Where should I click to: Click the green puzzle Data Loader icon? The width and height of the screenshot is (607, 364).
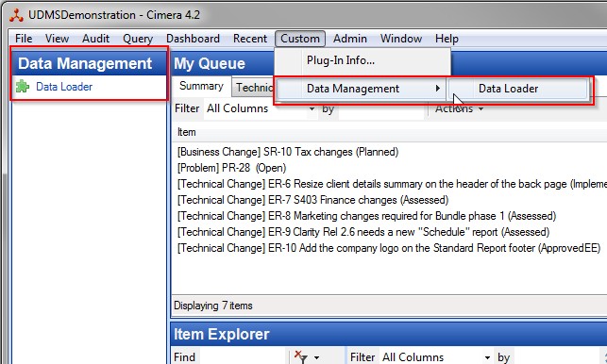pyautogui.click(x=23, y=86)
